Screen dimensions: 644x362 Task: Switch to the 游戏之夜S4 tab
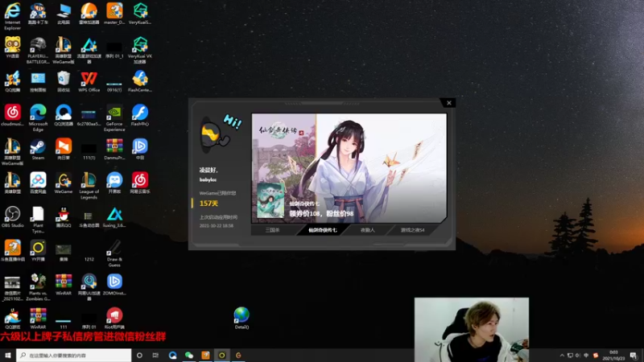pyautogui.click(x=412, y=230)
